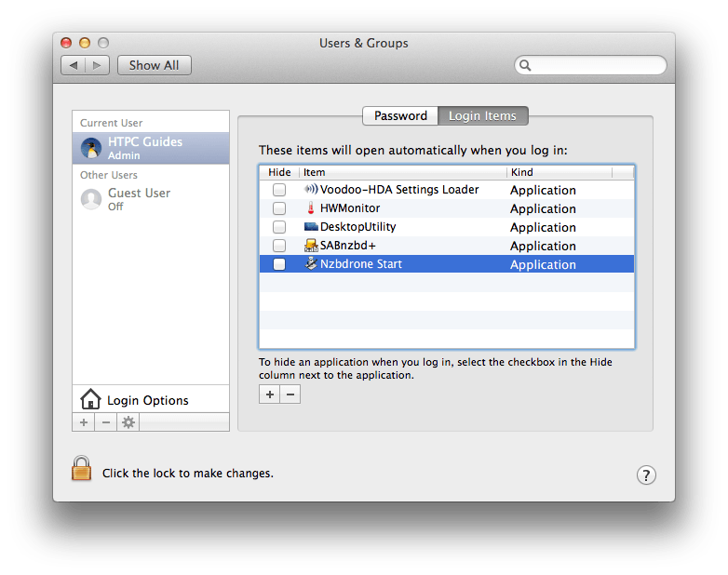Toggle Hide checkbox for Voodoo-HDA Settings Loader
728x575 pixels.
coord(279,190)
